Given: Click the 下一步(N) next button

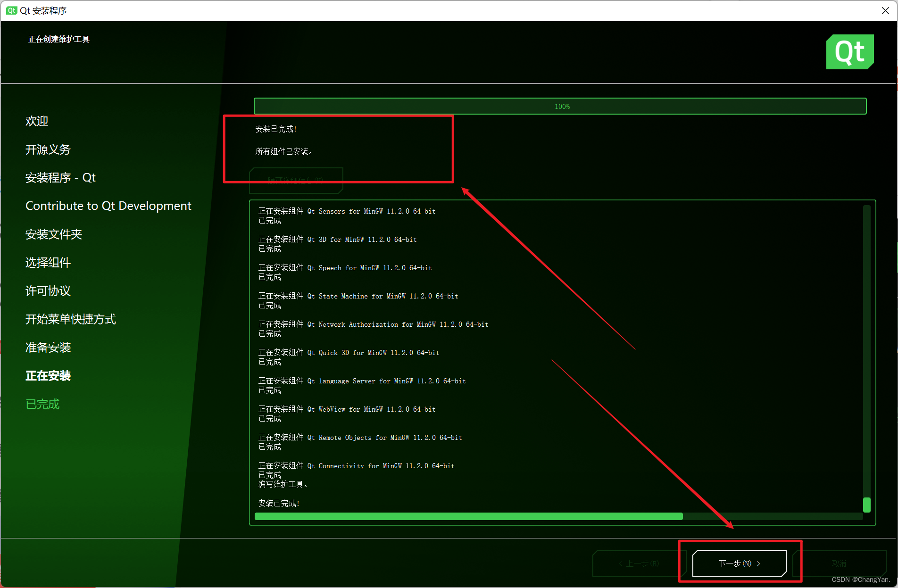Looking at the screenshot, I should tap(739, 563).
